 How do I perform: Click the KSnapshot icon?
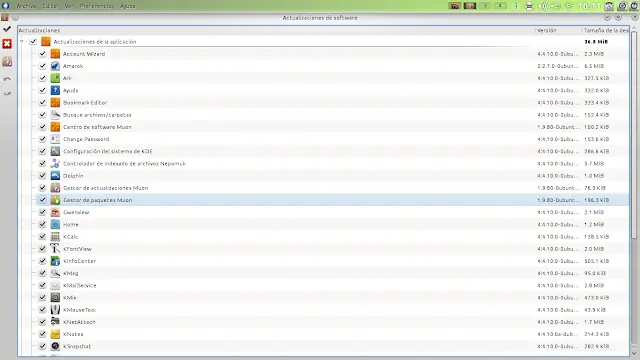(55, 346)
